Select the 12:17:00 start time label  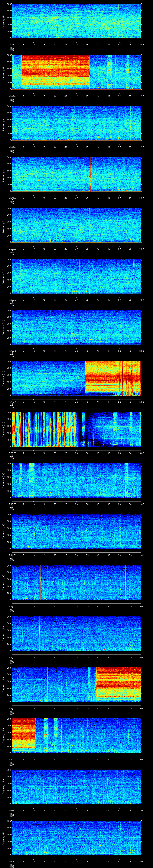12,861
